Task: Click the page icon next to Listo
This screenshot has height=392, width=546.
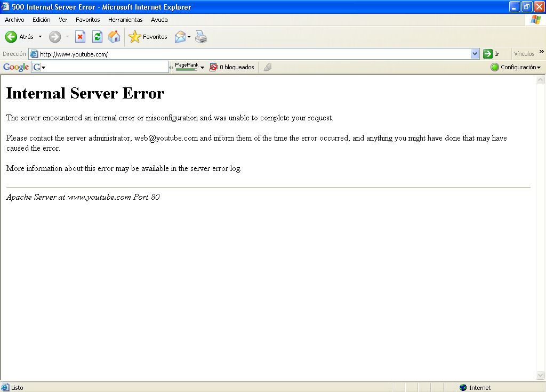Action: (x=5, y=387)
